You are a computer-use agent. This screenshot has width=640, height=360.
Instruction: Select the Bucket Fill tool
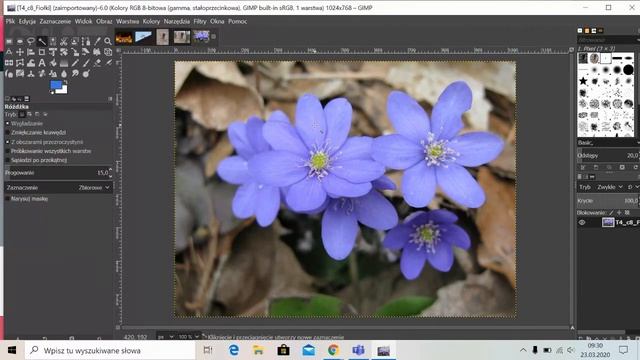[53, 63]
